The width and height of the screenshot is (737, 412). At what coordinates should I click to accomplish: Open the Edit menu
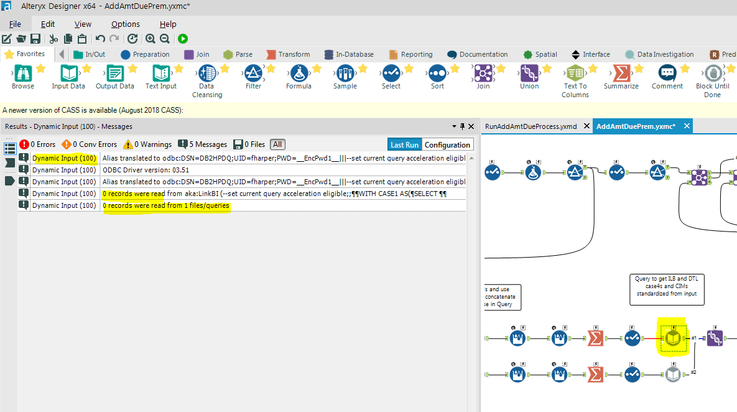tap(47, 24)
